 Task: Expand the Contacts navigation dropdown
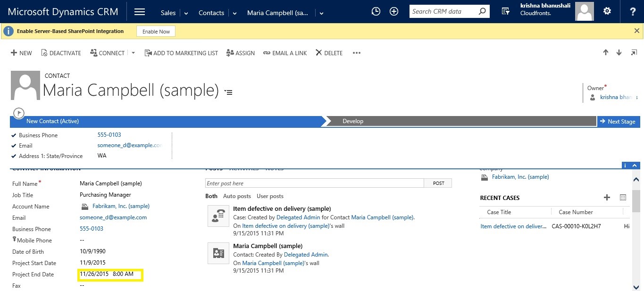[x=235, y=13]
